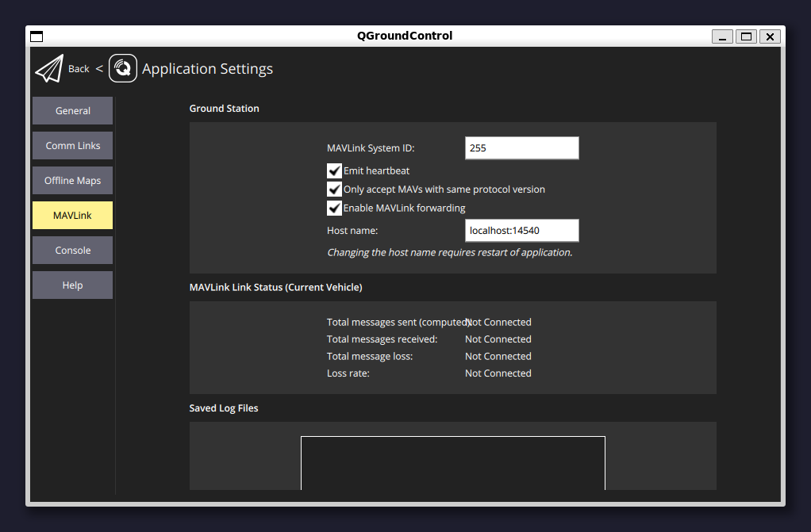Click the Back label
Image resolution: width=811 pixels, height=532 pixels.
tap(79, 69)
